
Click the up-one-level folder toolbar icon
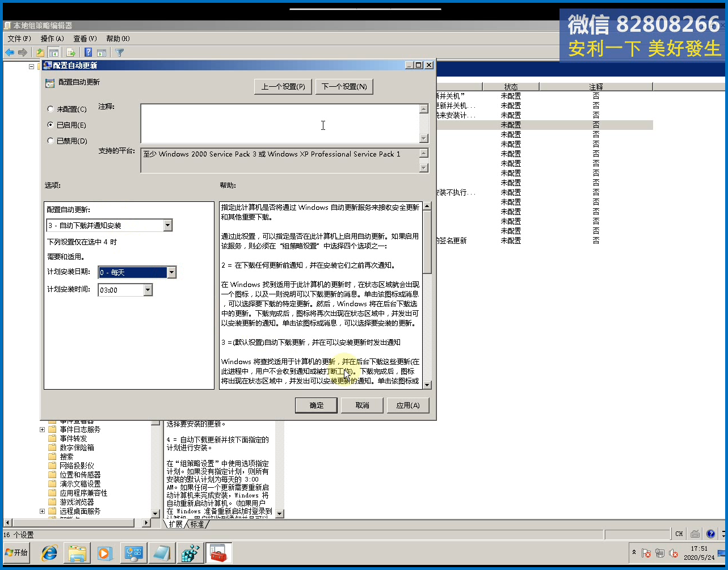40,52
